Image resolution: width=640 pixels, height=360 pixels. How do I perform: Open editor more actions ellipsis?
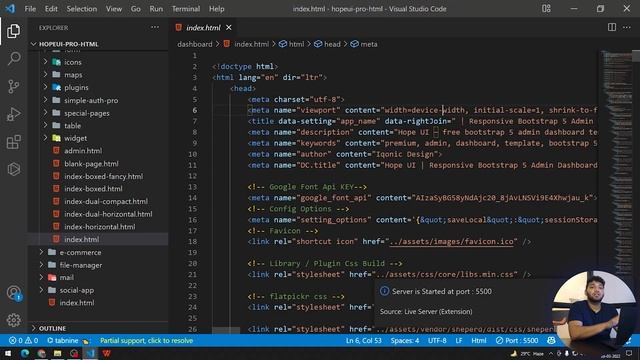tap(627, 27)
